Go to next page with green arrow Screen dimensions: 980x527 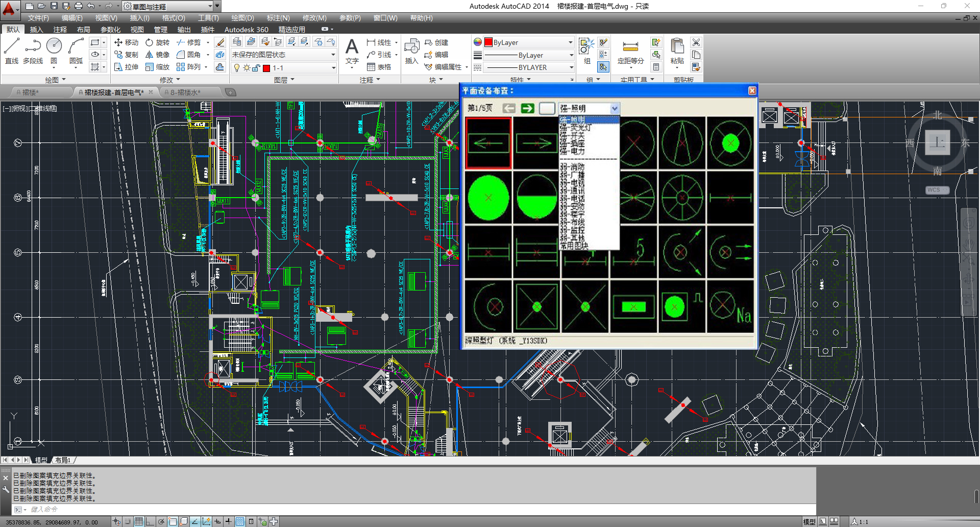527,108
